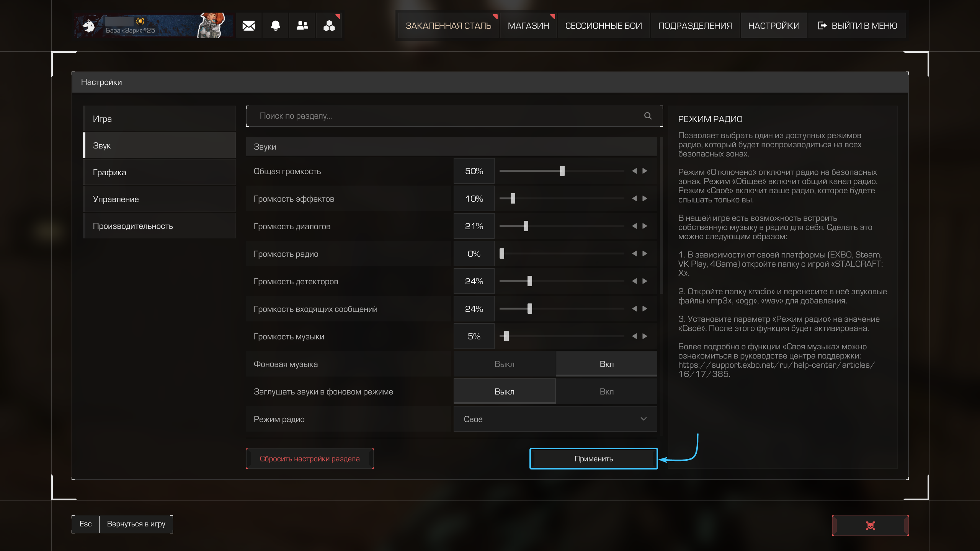Screen dimensions: 980x551
Task: Open the mail envelope icon
Action: 248,26
